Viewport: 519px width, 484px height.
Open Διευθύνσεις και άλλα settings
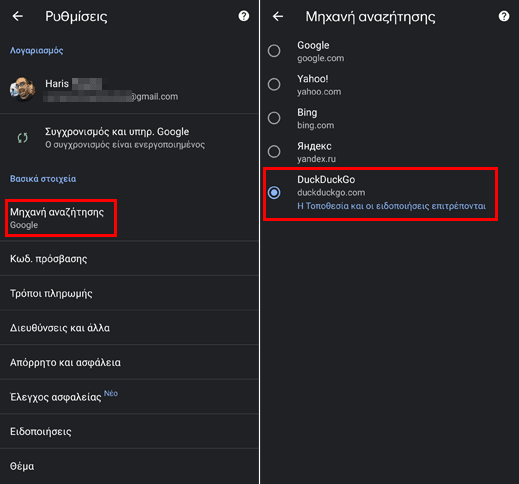point(129,328)
